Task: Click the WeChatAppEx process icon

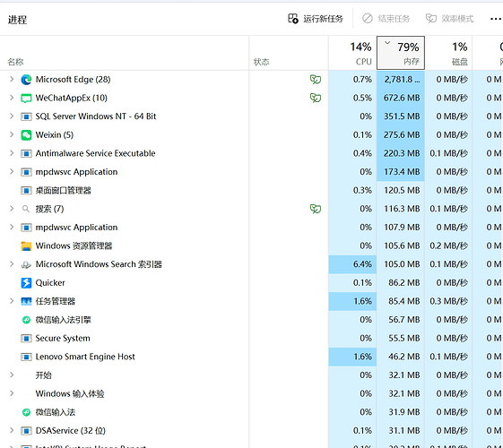Action: click(26, 98)
